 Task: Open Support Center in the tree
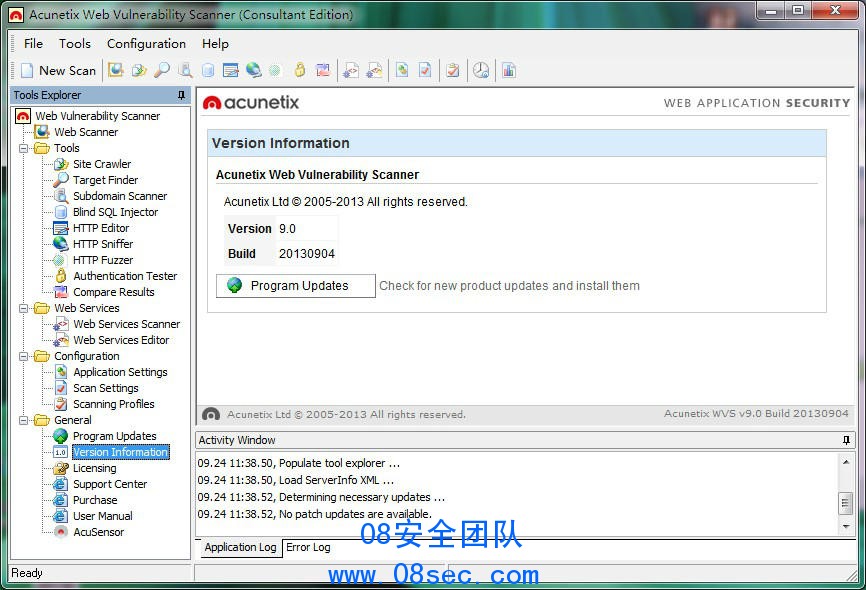(110, 484)
